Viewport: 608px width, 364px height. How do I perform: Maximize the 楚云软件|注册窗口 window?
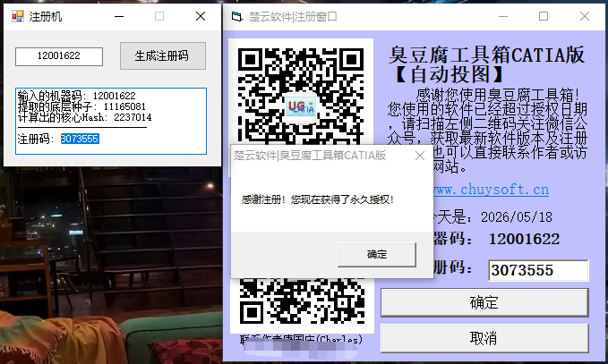[544, 16]
